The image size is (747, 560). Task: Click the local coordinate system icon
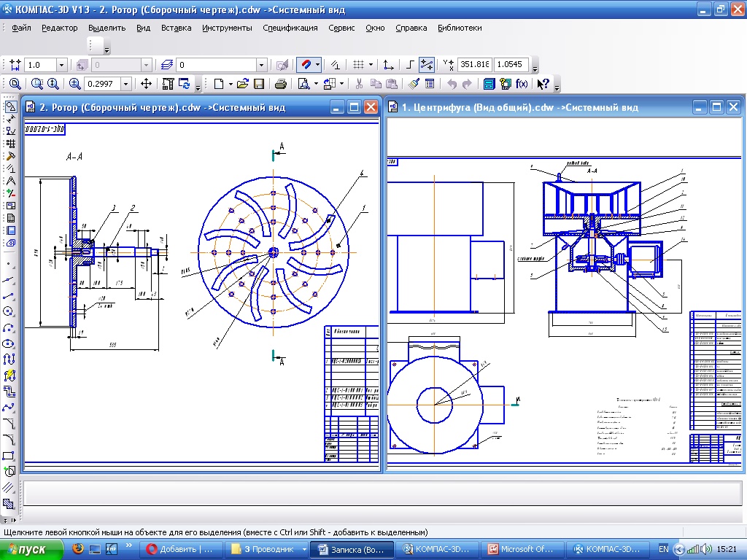(389, 65)
